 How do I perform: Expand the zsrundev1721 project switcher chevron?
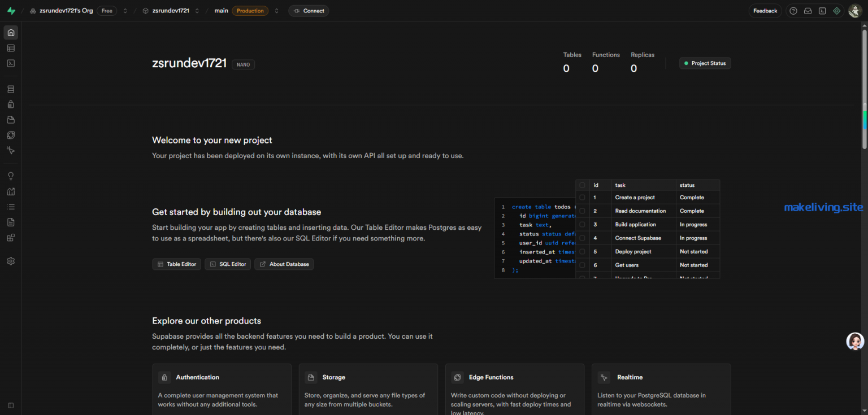click(197, 11)
